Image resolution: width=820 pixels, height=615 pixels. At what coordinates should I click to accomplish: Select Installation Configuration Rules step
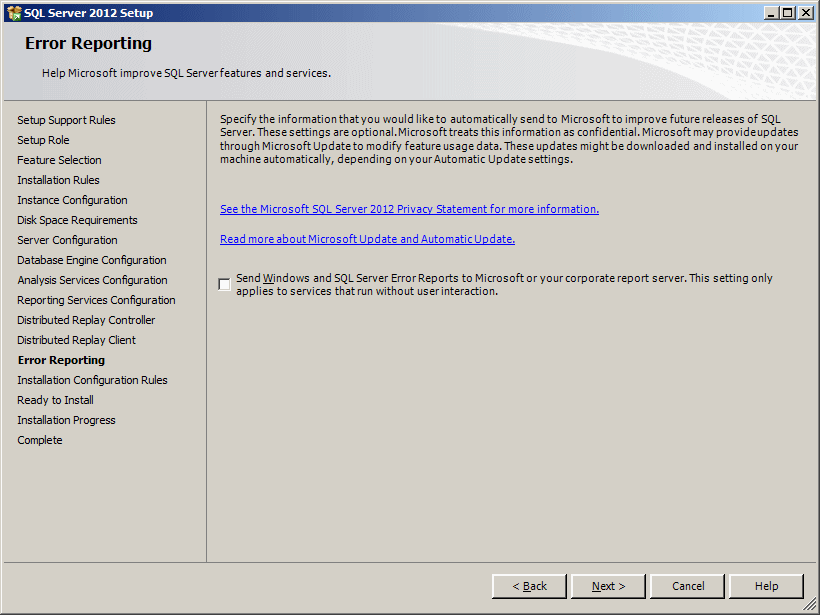[x=92, y=380]
